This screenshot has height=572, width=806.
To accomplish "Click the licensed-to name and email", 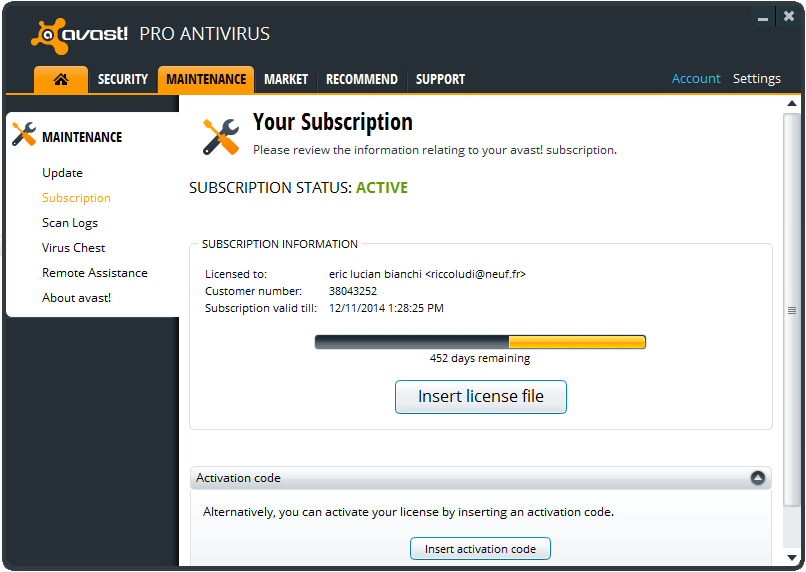I will 427,274.
